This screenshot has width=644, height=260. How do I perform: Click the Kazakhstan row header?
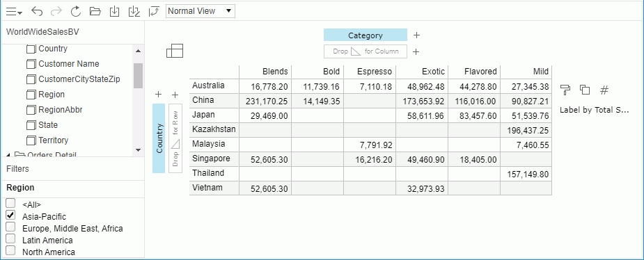(x=214, y=129)
